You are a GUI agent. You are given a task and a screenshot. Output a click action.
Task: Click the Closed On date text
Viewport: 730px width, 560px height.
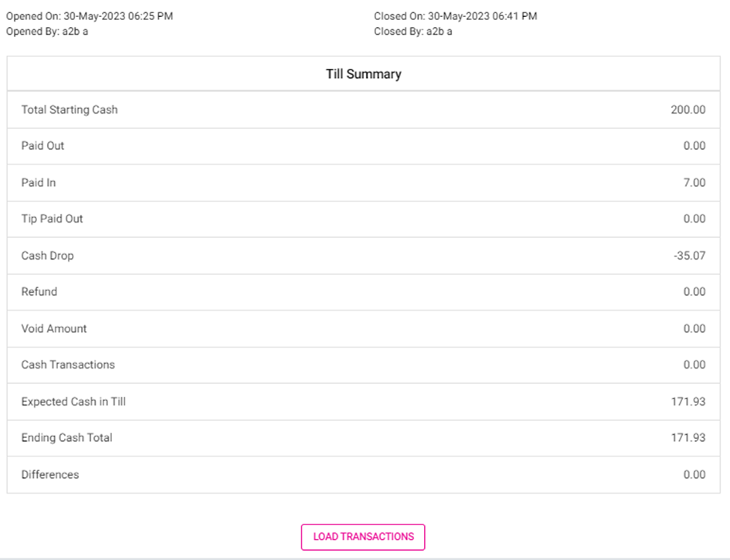click(x=455, y=16)
